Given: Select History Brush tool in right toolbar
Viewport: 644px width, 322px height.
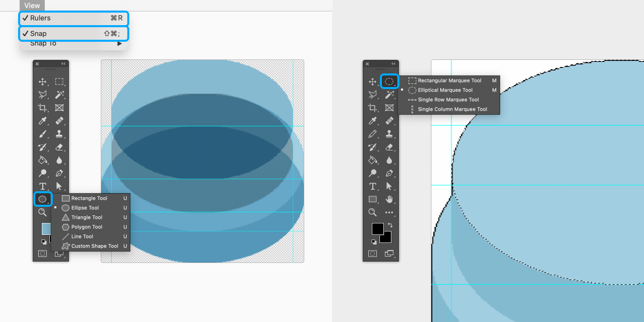Looking at the screenshot, I should pos(373,147).
